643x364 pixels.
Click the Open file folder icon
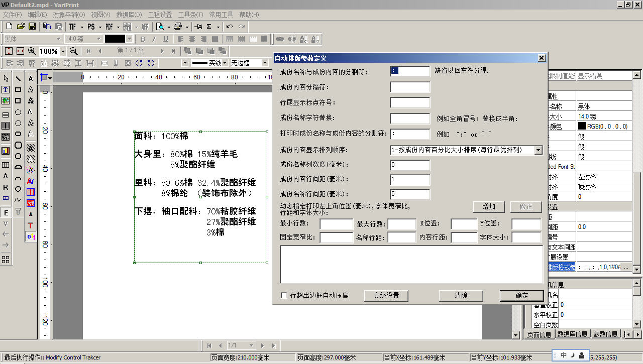pos(21,27)
